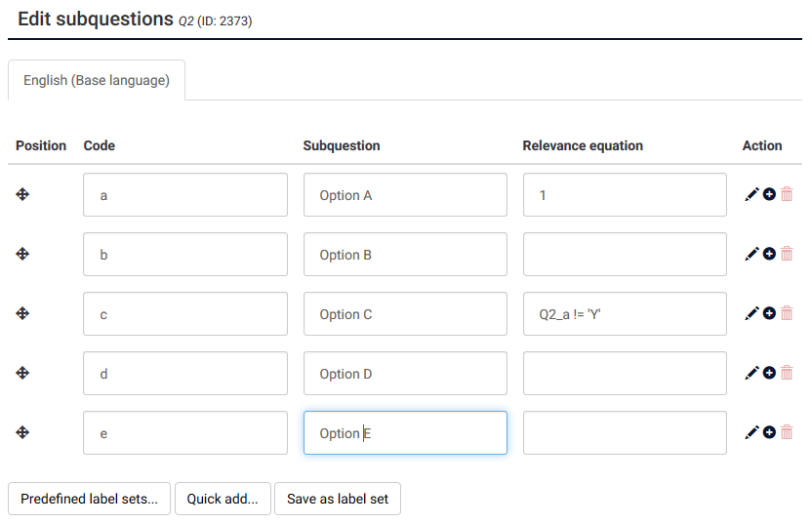
Task: Focus the code field containing 'c'
Action: (185, 314)
